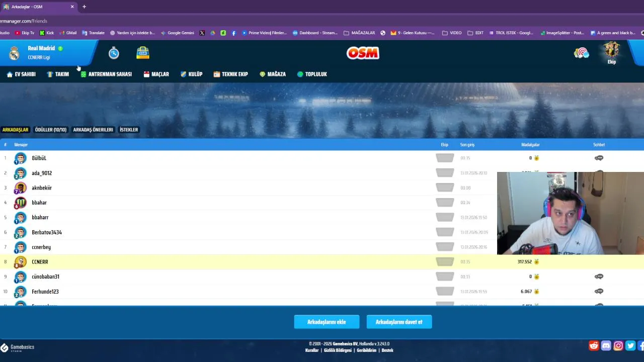Open the Facebook bookmark icon
Screen dimensions: 644x362
tap(234, 33)
